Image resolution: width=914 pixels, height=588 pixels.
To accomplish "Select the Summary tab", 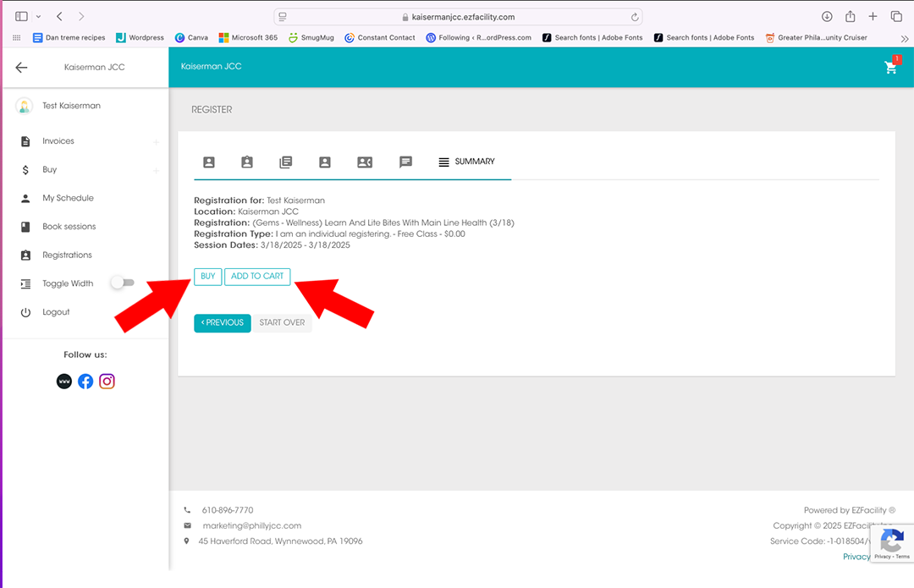I will point(466,162).
